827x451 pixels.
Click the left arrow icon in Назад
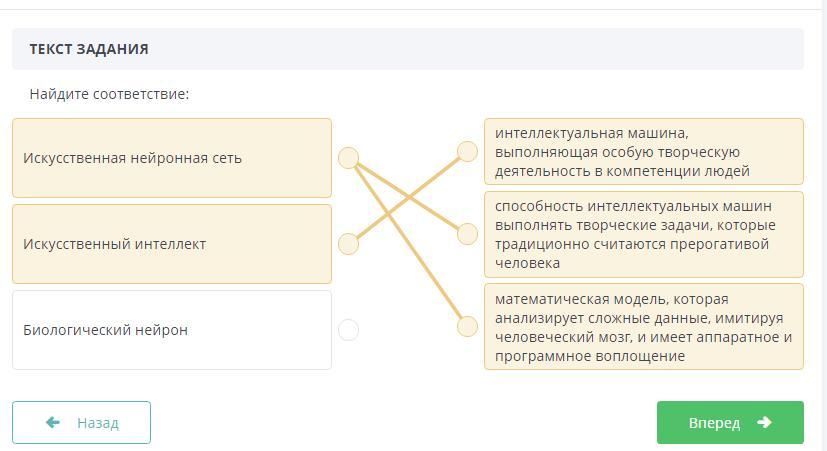pyautogui.click(x=53, y=423)
